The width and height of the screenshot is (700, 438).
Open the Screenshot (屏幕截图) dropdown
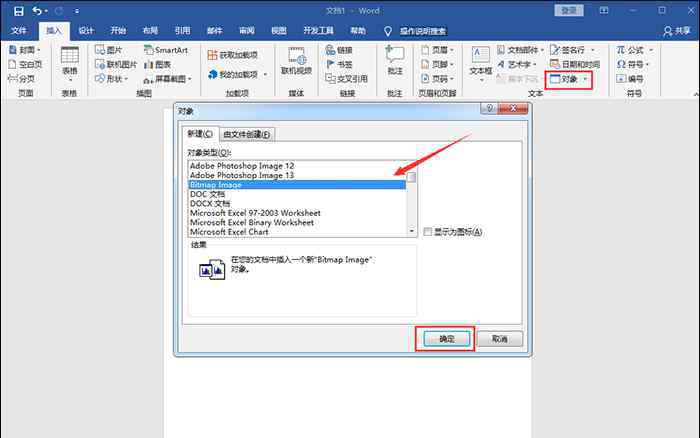[x=190, y=79]
